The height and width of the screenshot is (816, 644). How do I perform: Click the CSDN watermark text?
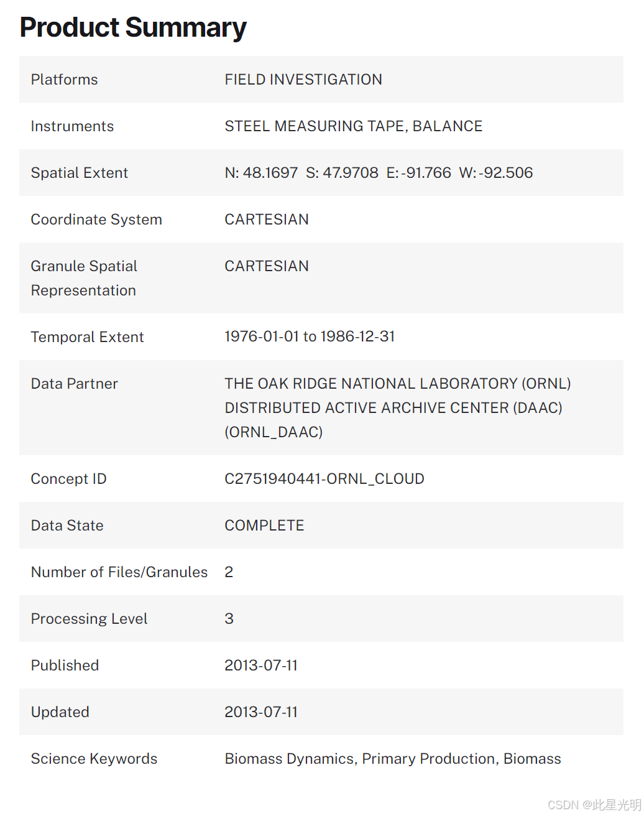(x=594, y=805)
